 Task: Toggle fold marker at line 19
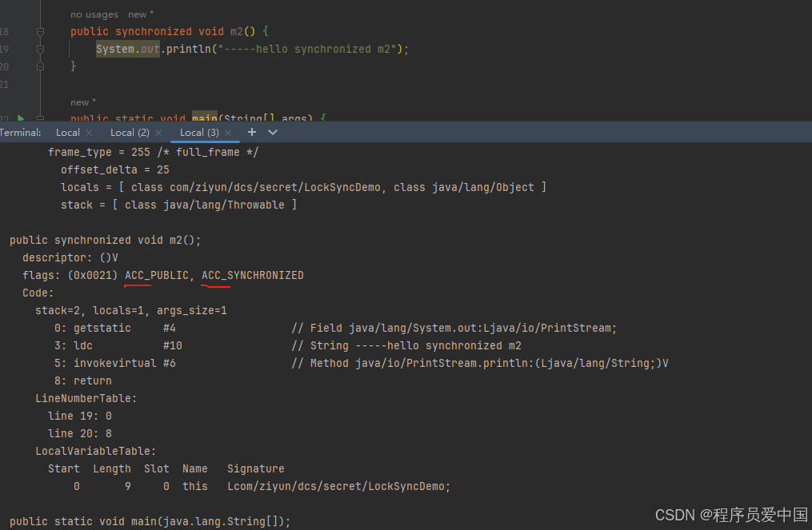point(40,50)
